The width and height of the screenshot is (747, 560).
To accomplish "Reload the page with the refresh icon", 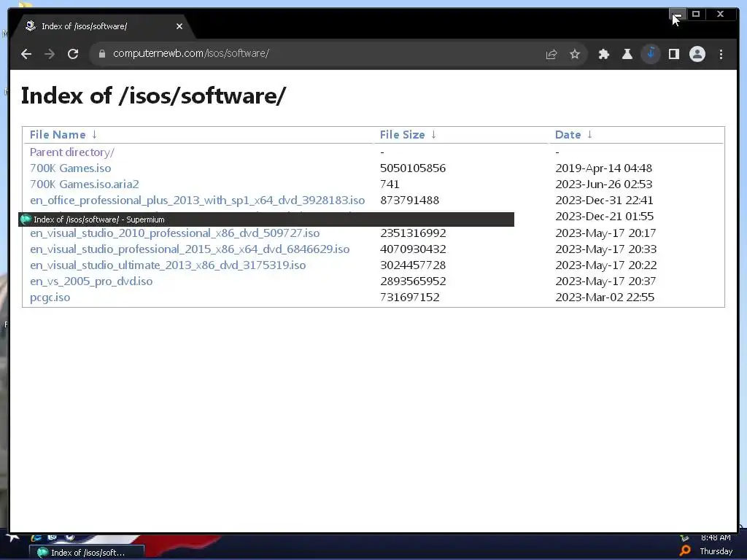I will tap(73, 54).
